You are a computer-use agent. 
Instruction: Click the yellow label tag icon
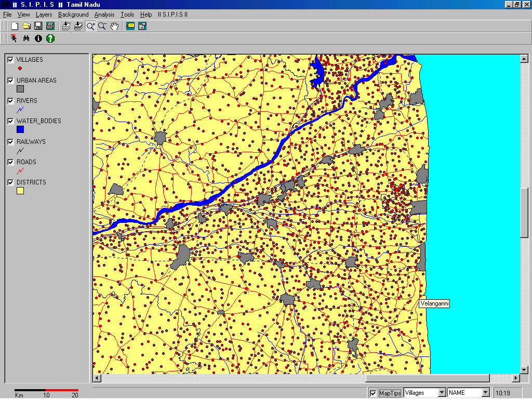pyautogui.click(x=130, y=26)
